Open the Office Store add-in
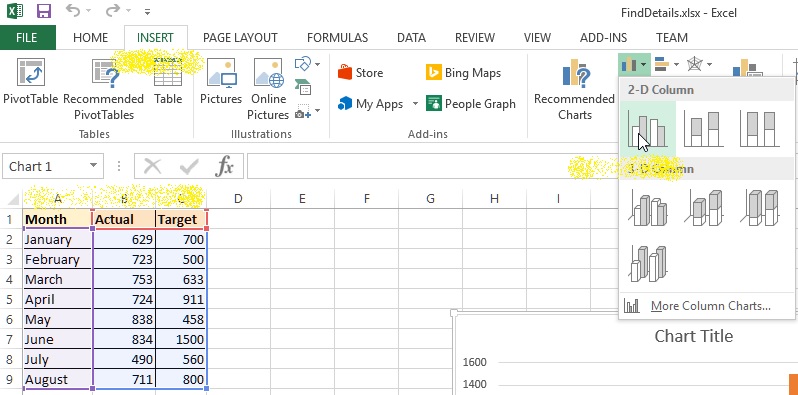Screen dimensions: 798x395 tap(360, 73)
